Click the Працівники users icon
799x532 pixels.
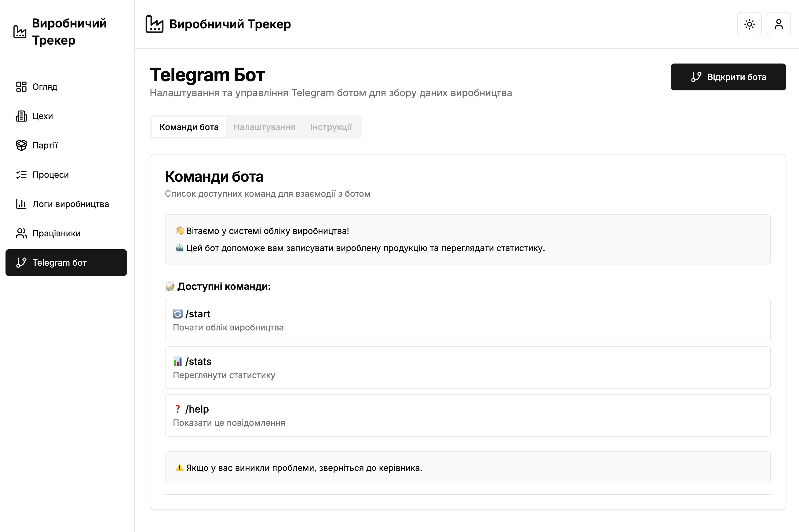click(x=21, y=233)
